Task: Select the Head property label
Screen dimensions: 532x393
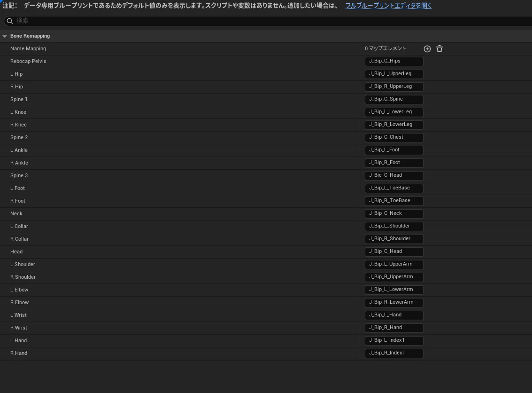Action: (16, 252)
